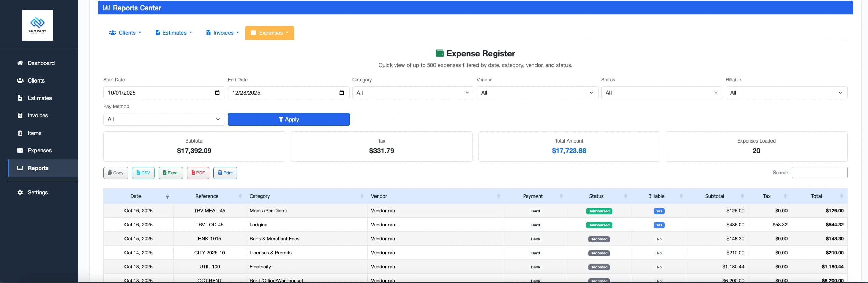Click the End Date input field
The image size is (868, 283).
[289, 93]
